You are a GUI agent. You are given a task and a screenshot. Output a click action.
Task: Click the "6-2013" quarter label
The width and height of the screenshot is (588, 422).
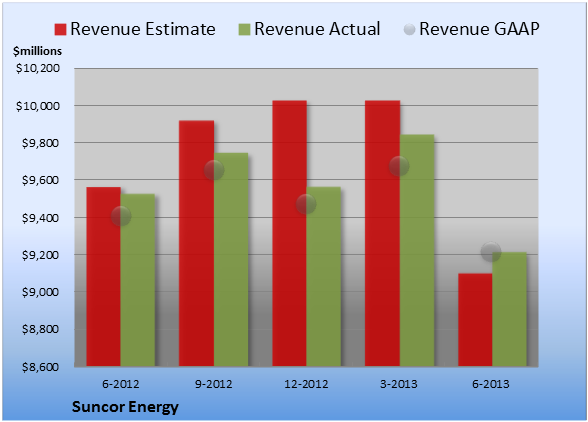491,384
